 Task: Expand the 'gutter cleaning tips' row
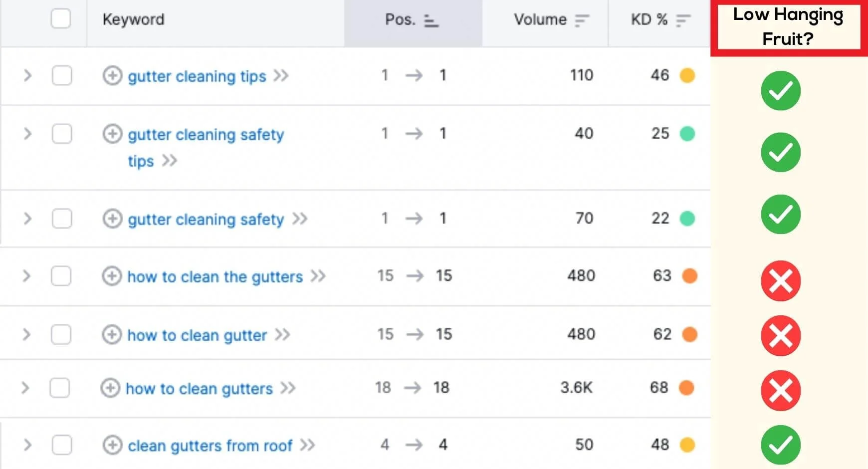27,76
